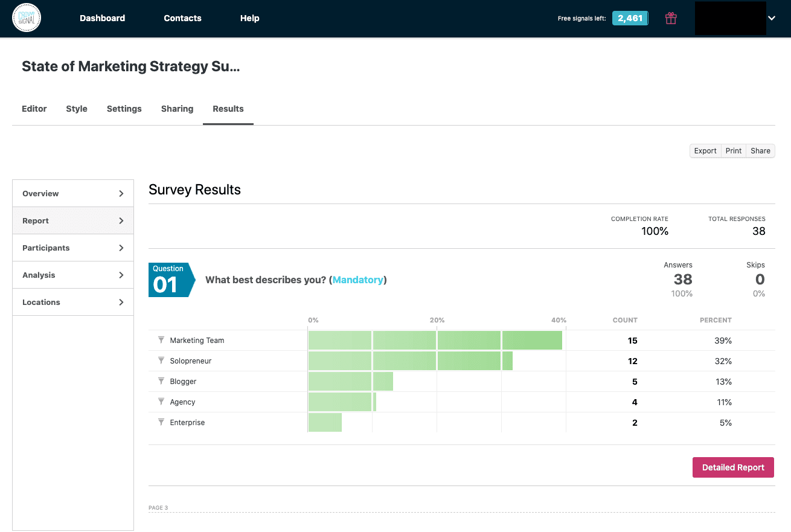Click the survey title heading
The height and width of the screenshot is (532, 791).
pyautogui.click(x=131, y=66)
